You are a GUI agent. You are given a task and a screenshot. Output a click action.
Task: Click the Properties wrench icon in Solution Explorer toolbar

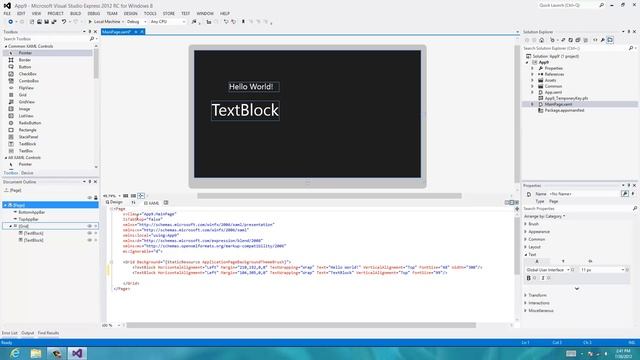(602, 40)
